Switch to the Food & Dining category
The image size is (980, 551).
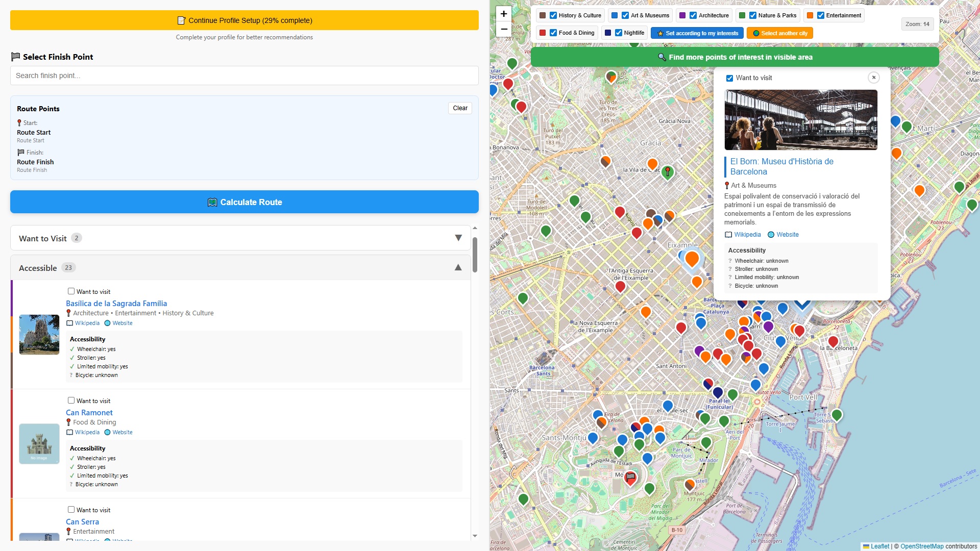pos(553,32)
